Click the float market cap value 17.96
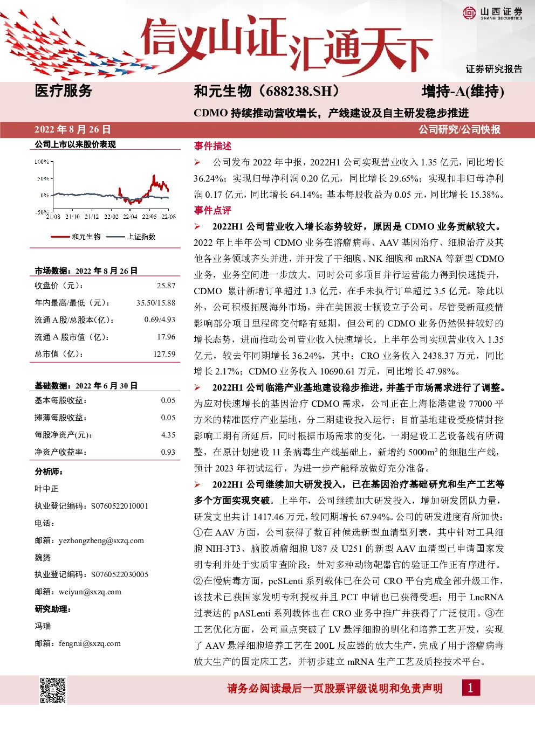535x756 pixels. click(166, 337)
